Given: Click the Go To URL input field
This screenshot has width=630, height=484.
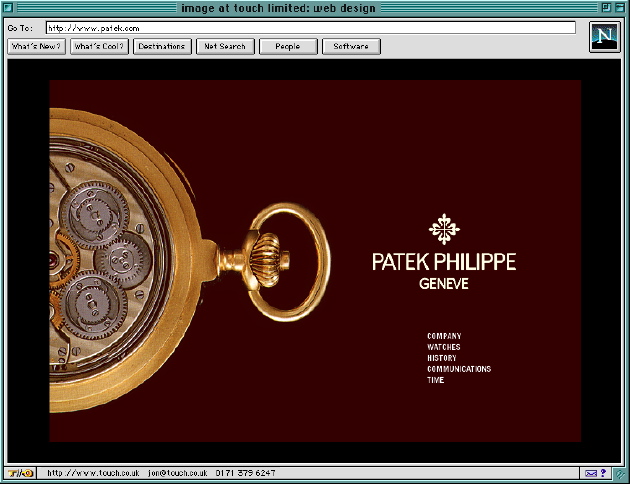Looking at the screenshot, I should (x=311, y=28).
